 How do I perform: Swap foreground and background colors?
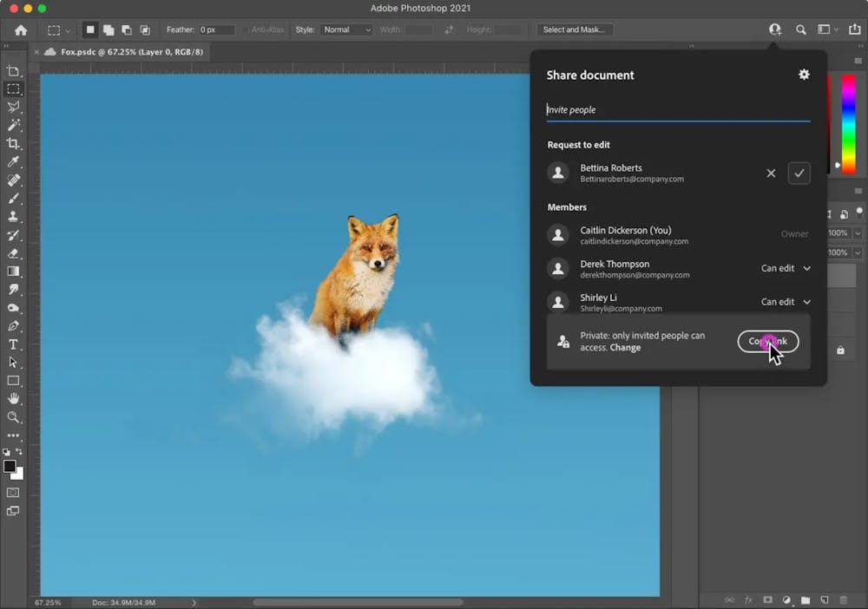tap(19, 451)
